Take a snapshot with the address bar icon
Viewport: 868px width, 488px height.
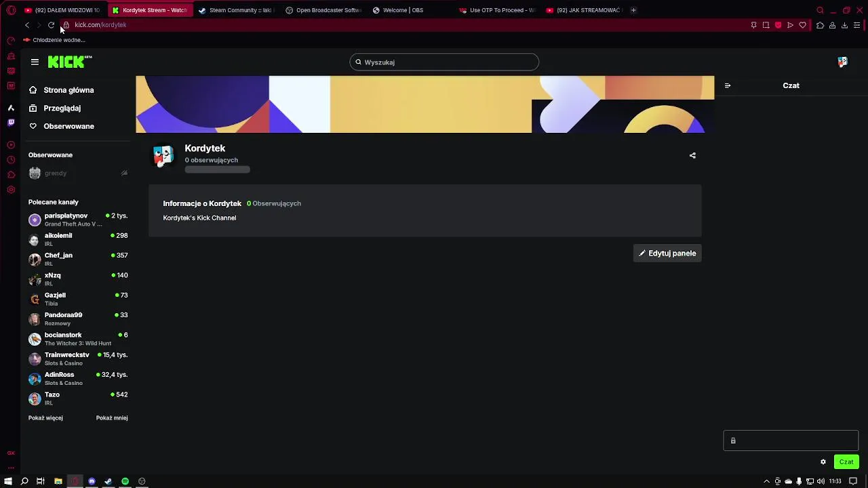click(766, 25)
